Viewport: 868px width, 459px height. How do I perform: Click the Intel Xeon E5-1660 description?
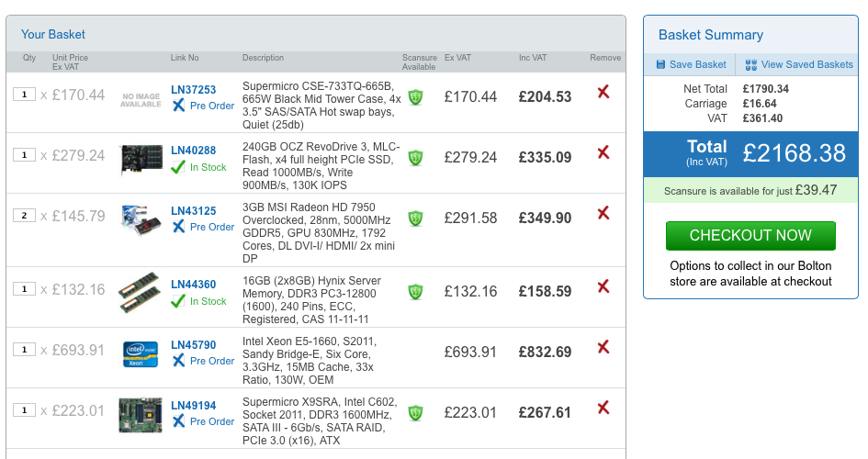point(310,361)
